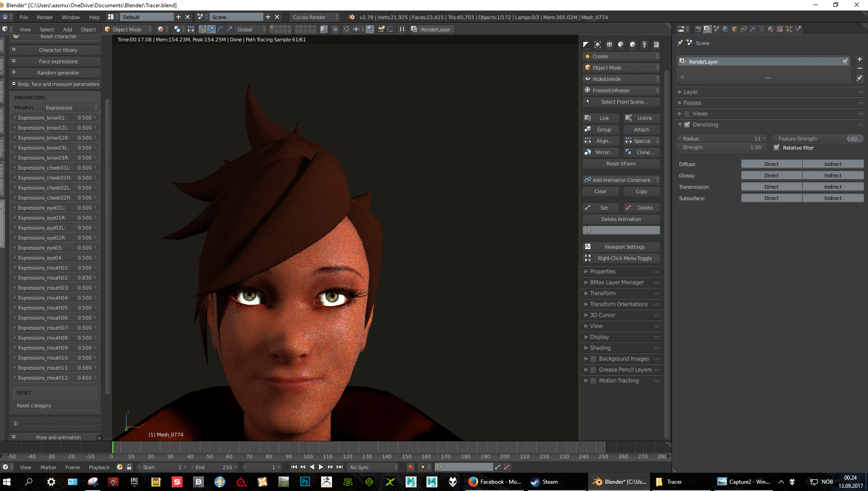Image resolution: width=868 pixels, height=491 pixels.
Task: Open the File menu
Action: click(24, 17)
